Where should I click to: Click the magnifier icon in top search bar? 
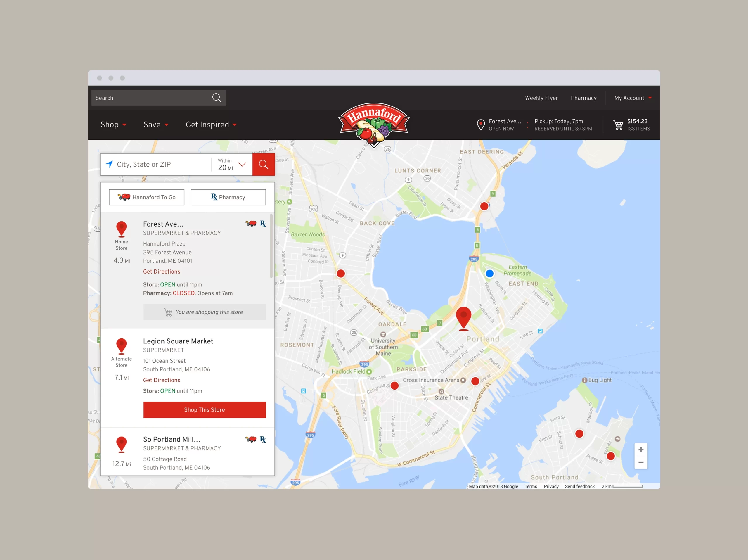click(217, 98)
